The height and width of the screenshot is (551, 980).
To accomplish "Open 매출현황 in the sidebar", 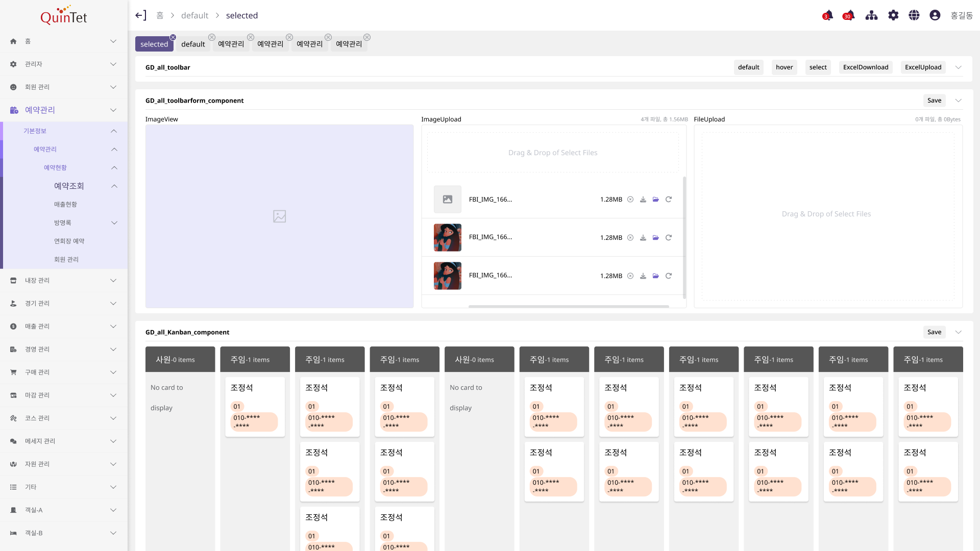I will [65, 205].
